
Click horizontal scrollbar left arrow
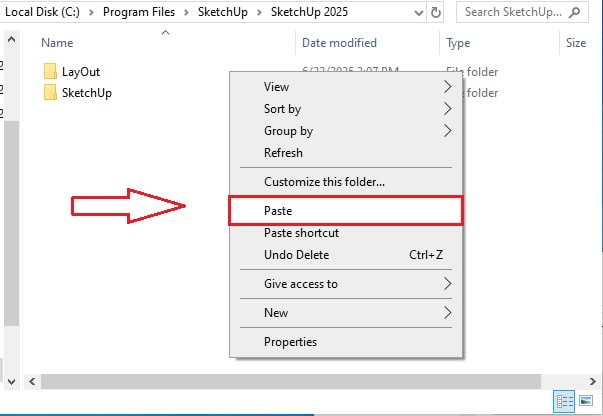click(32, 381)
